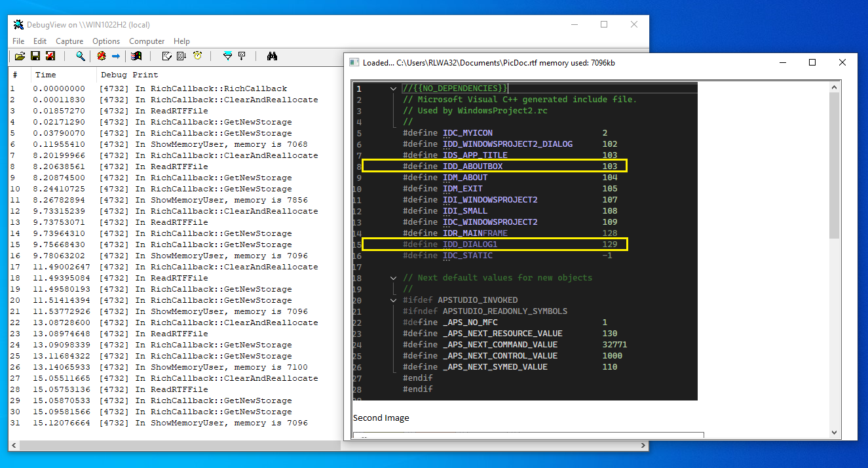Click the Log to file icon with the red cross
Viewport: 868px width, 468px height.
click(50, 56)
